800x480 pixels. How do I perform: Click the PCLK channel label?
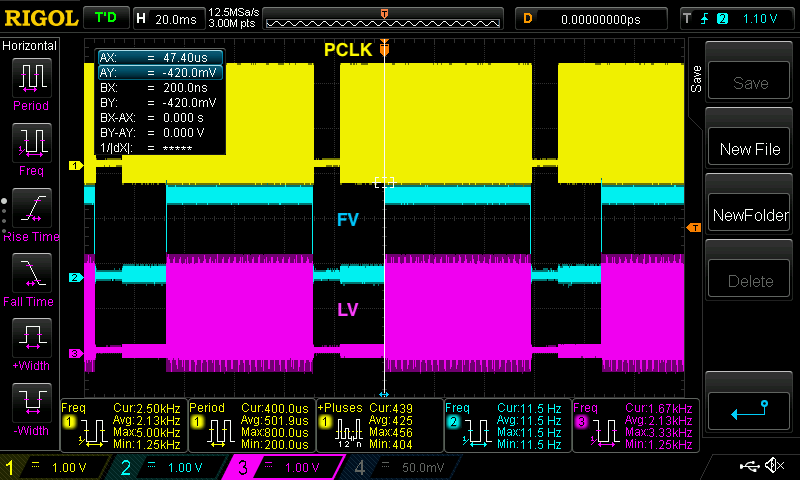click(x=348, y=49)
